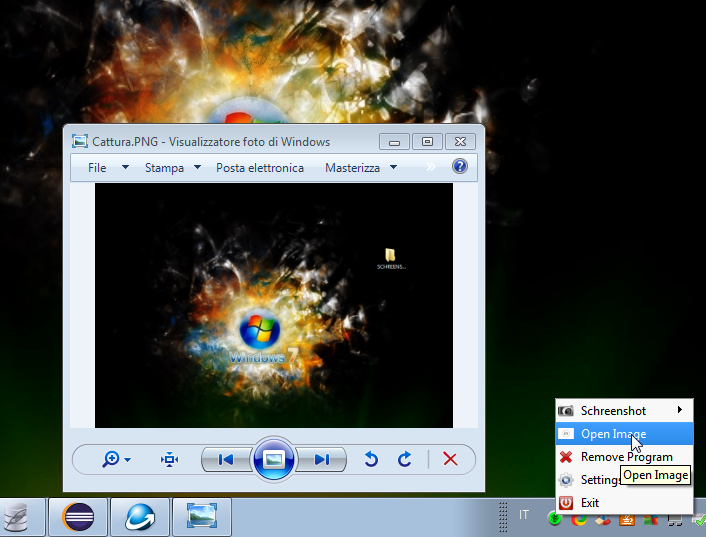This screenshot has width=706, height=537.
Task: Click the taskbar toolbar grip handle
Action: pyautogui.click(x=503, y=516)
